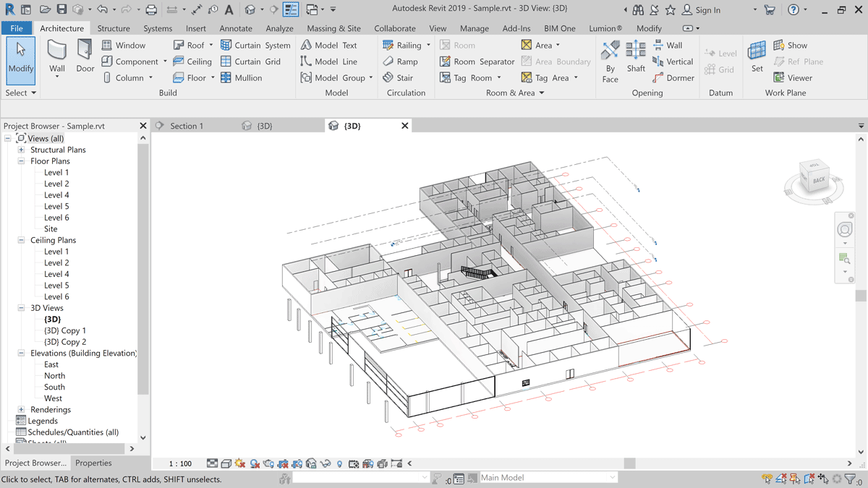The height and width of the screenshot is (488, 868).
Task: Open the Annotate ribbon tab
Action: [x=236, y=28]
